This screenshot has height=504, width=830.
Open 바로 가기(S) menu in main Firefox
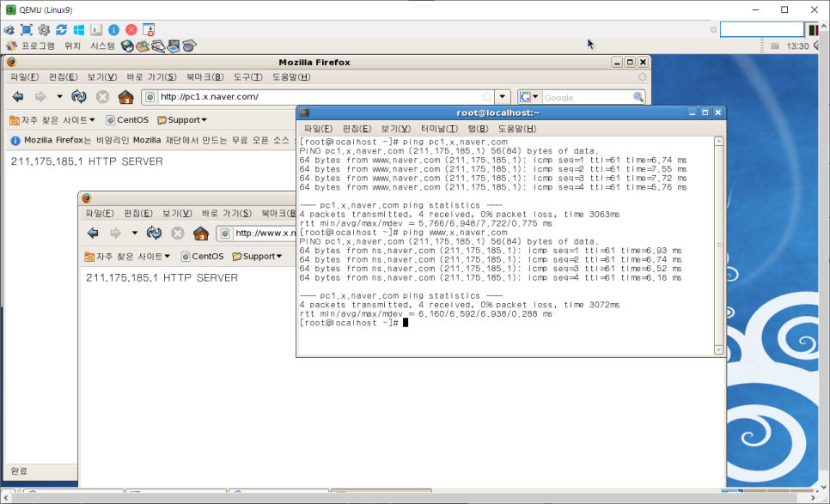tap(151, 77)
